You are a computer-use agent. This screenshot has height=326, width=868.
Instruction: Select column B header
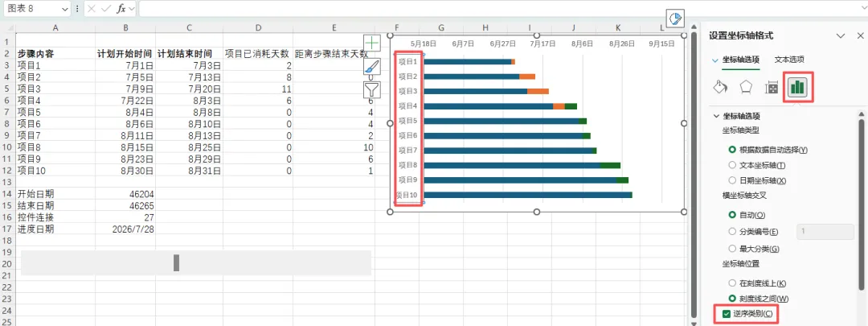click(125, 27)
